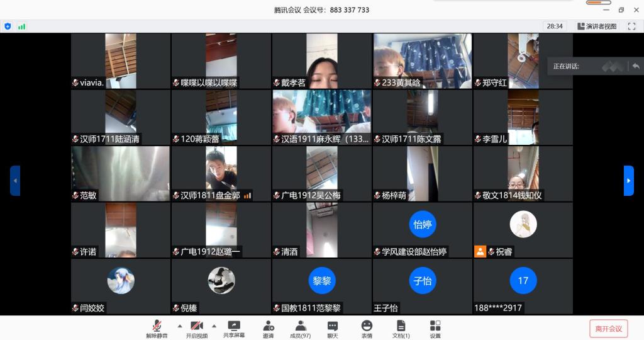Click the blue security shield icon

pyautogui.click(x=8, y=26)
